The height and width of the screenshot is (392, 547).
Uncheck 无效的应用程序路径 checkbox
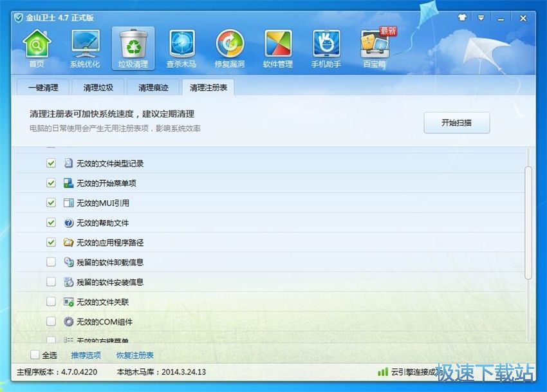(51, 242)
